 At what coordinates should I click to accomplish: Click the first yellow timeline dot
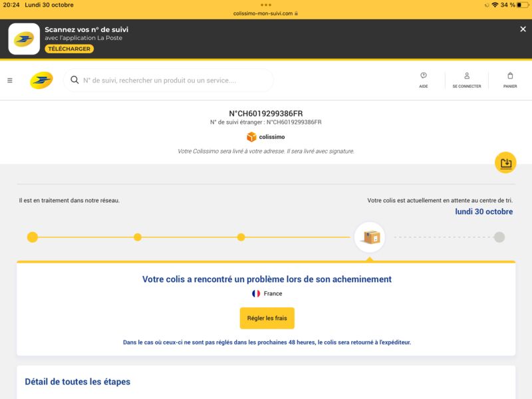(31, 236)
